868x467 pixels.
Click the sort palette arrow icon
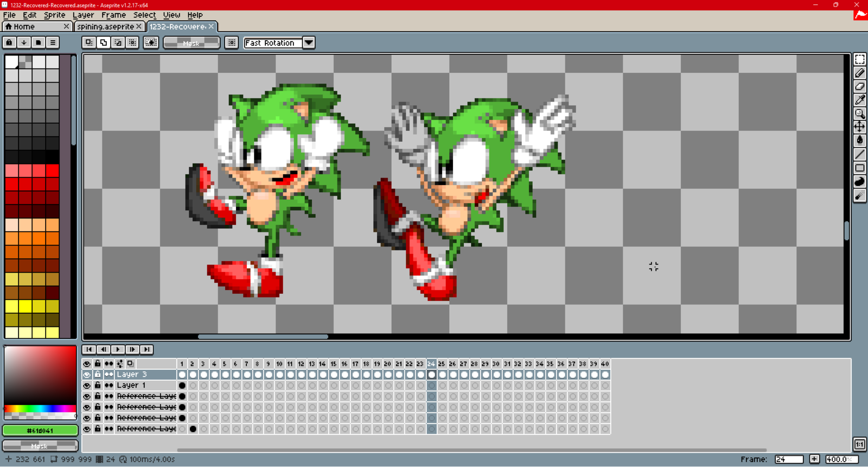pyautogui.click(x=24, y=42)
